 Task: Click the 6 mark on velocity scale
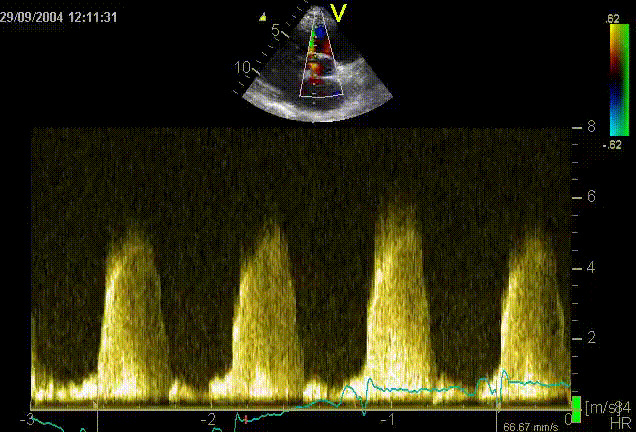(x=591, y=197)
